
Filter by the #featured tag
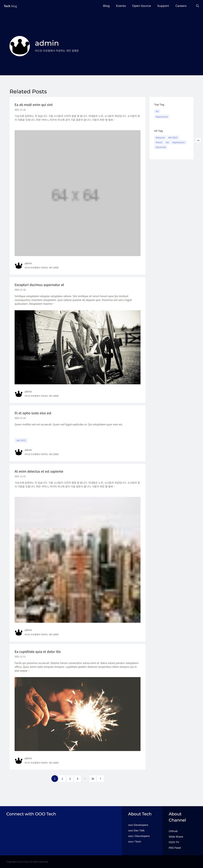click(160, 137)
